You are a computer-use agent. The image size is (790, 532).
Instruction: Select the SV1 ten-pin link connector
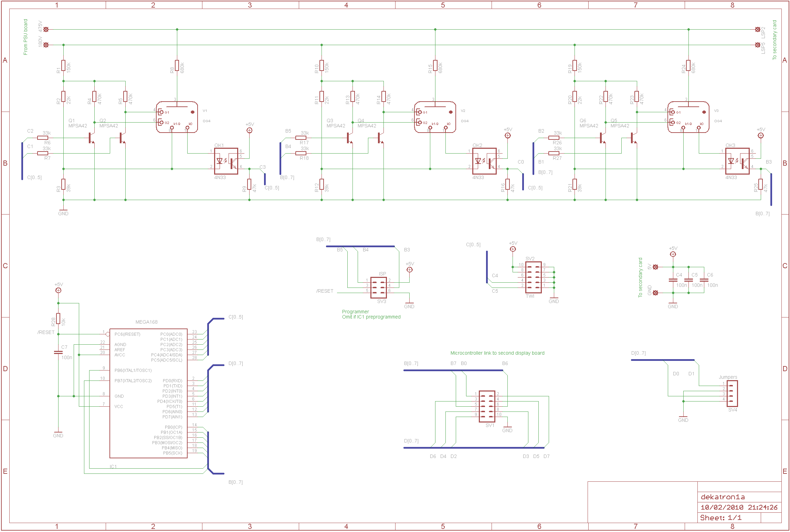tap(487, 406)
